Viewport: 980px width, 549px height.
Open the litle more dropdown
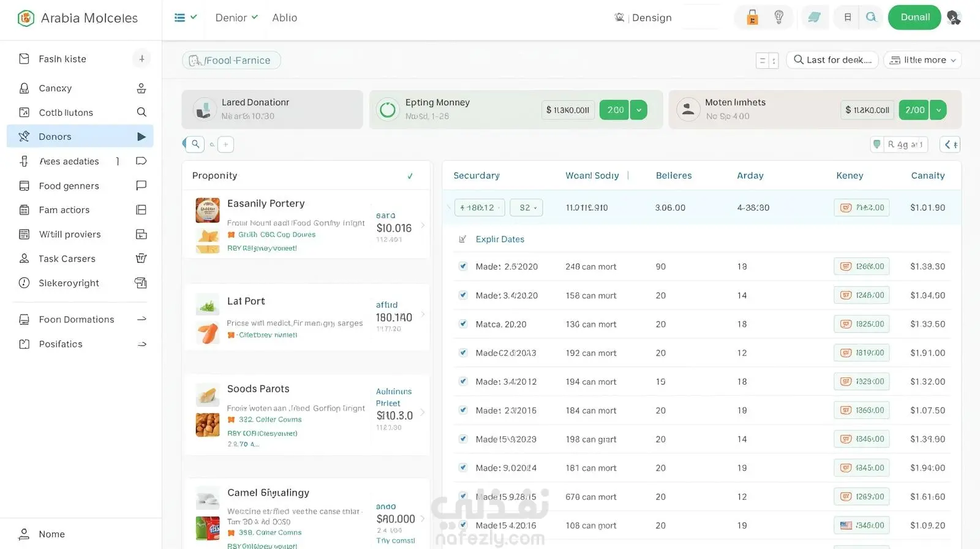(922, 60)
